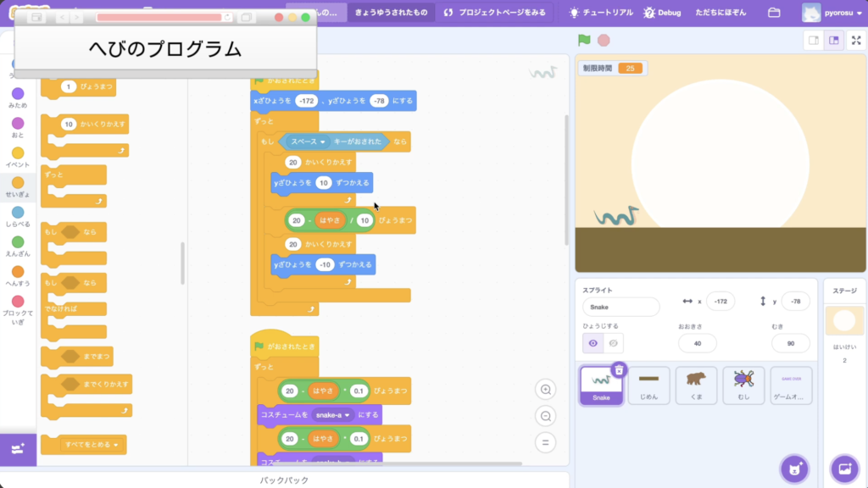Image resolution: width=868 pixels, height=488 pixels.
Task: Open the add sprite button
Action: point(794,468)
